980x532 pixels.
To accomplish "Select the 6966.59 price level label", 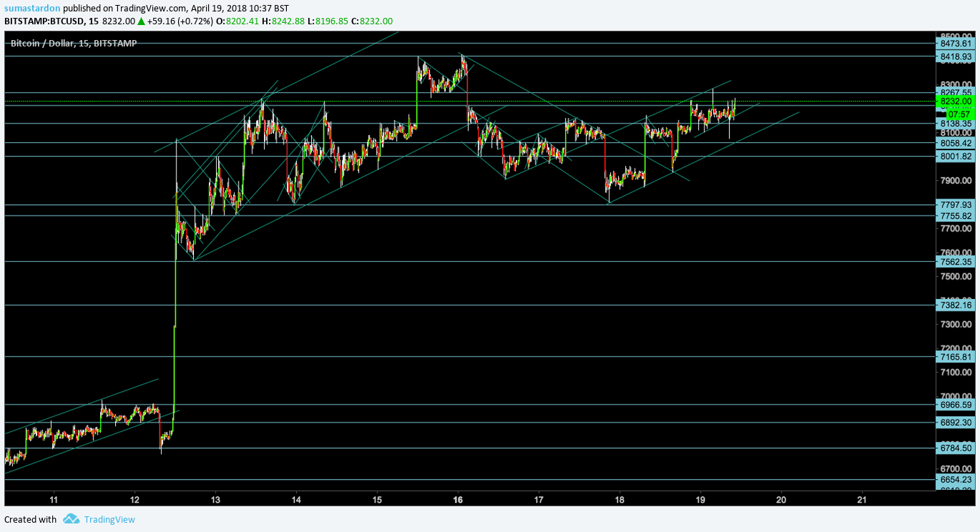I will pyautogui.click(x=956, y=405).
